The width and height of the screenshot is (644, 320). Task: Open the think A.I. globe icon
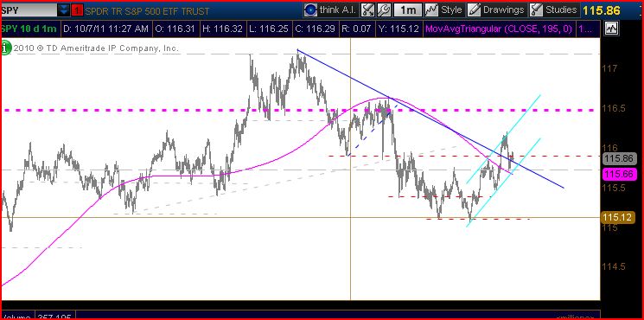311,10
